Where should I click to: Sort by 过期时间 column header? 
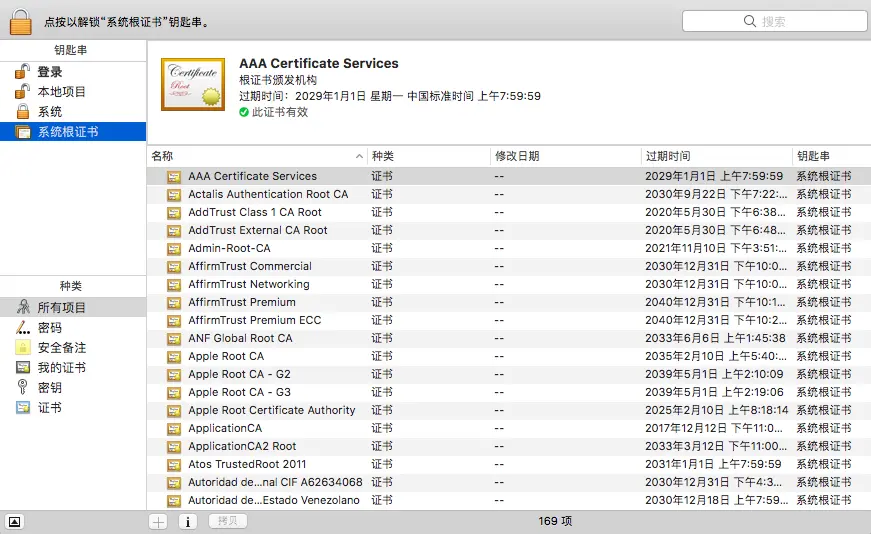tap(717, 156)
